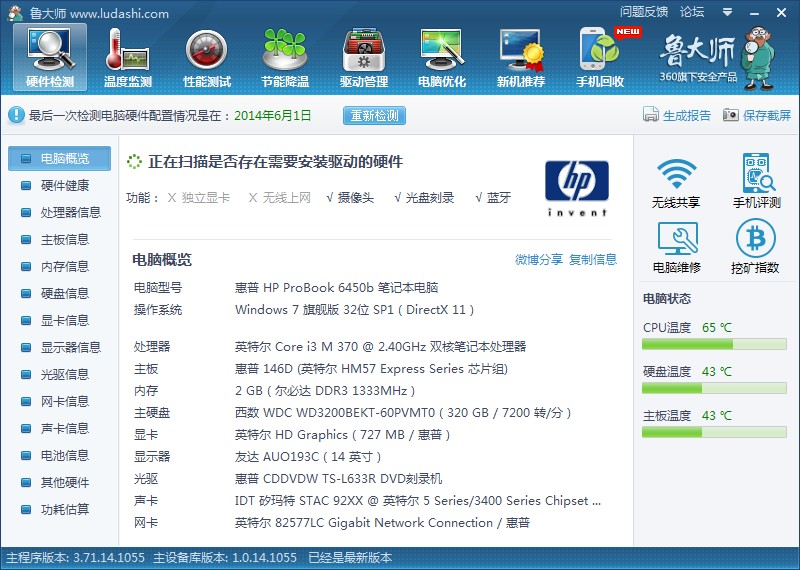The height and width of the screenshot is (570, 800).
Task: Click the 友达 AUO193C display text
Action: (x=308, y=457)
